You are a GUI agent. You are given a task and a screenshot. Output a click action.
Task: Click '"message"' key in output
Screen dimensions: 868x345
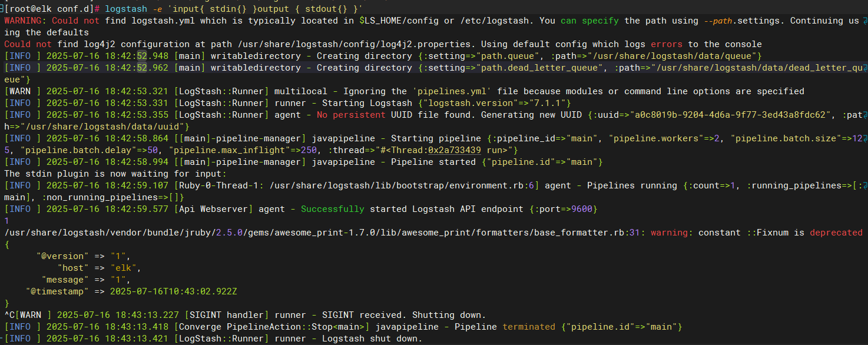pos(64,280)
